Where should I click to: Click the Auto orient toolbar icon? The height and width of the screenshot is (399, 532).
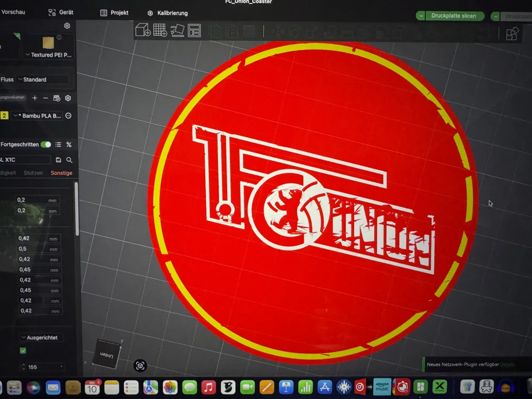(x=177, y=30)
